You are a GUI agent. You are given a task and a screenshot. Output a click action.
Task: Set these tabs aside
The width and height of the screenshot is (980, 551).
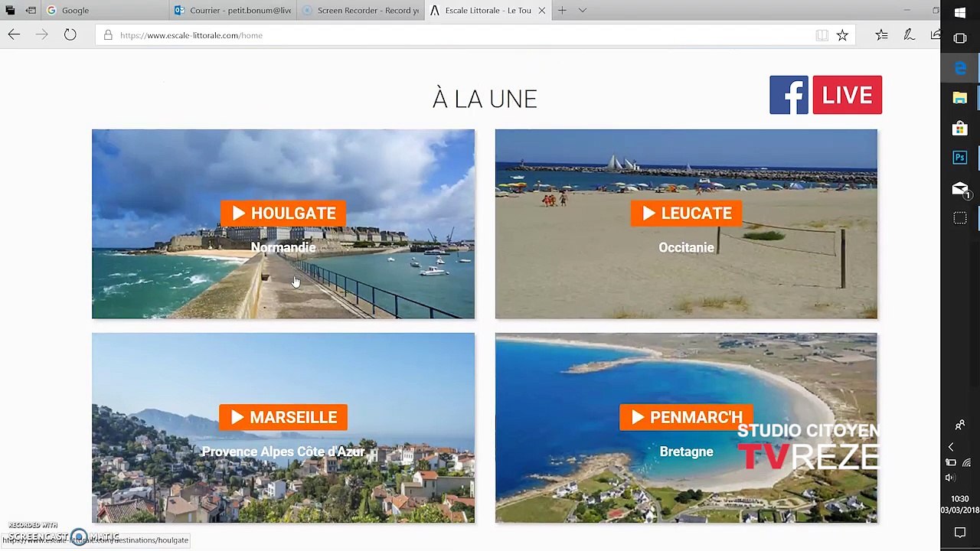(31, 10)
